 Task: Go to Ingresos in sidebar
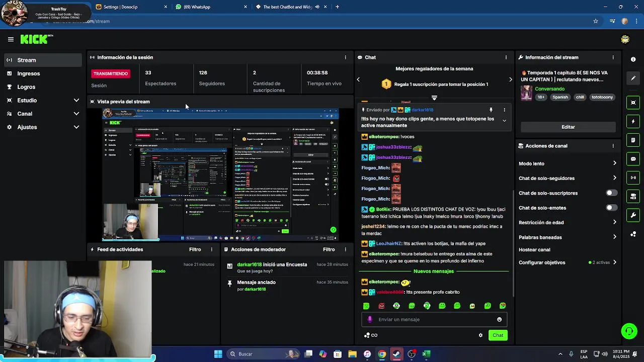point(43,73)
